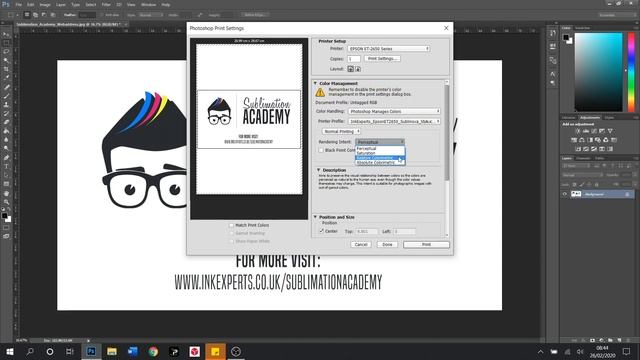Select the Eyedropper tool
The image size is (640, 360).
pyautogui.click(x=6, y=78)
